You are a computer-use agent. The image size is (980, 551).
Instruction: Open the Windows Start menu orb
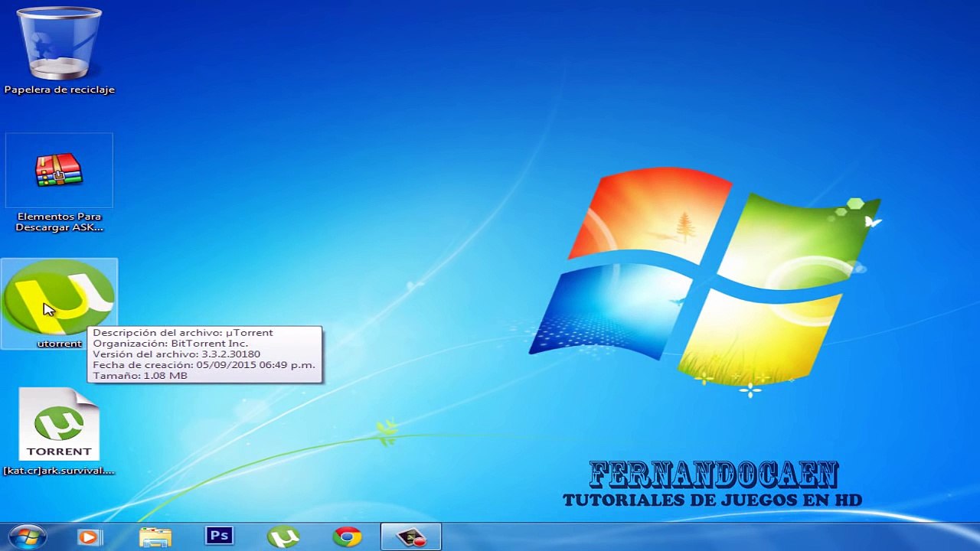[x=28, y=537]
